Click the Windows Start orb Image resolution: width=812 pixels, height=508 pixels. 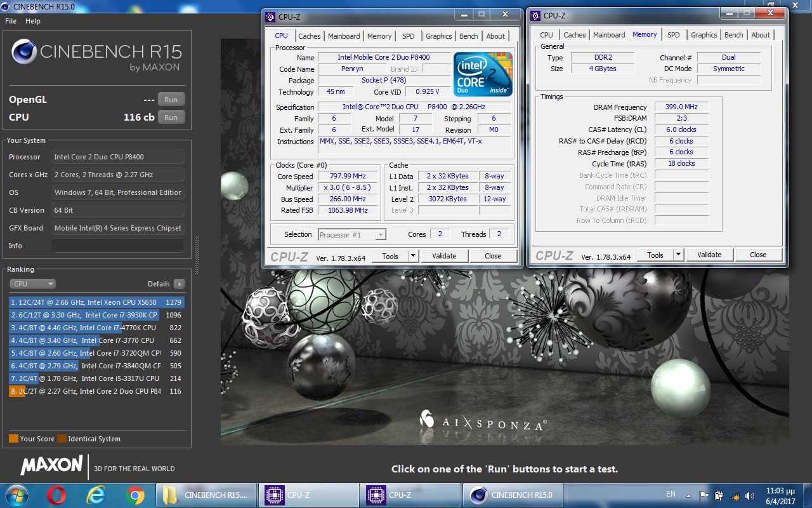(x=16, y=495)
